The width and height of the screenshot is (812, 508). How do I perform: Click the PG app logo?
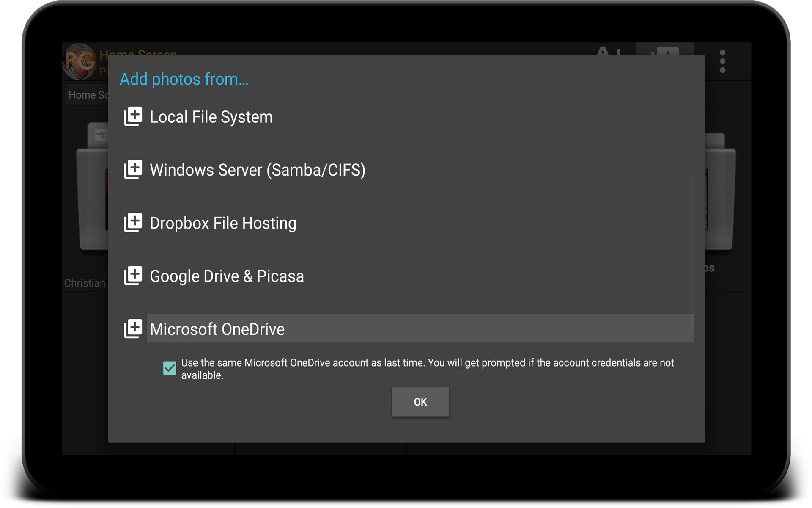point(80,61)
